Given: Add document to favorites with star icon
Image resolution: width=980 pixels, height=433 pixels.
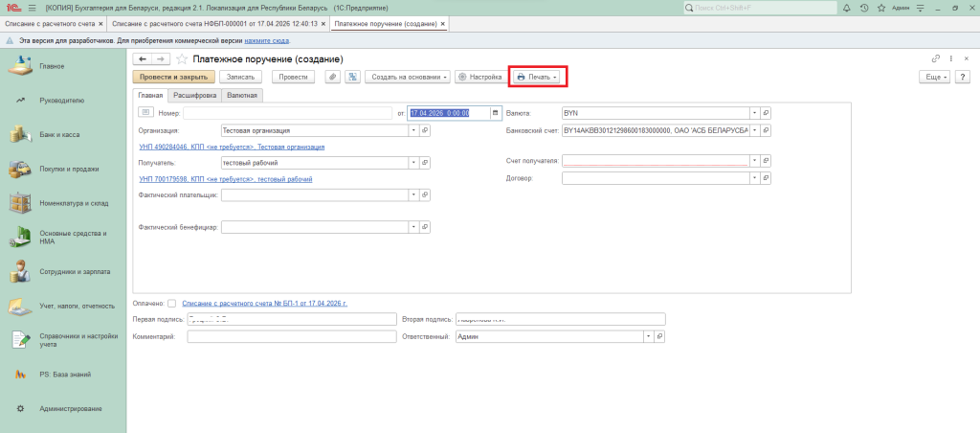Looking at the screenshot, I should (x=181, y=59).
